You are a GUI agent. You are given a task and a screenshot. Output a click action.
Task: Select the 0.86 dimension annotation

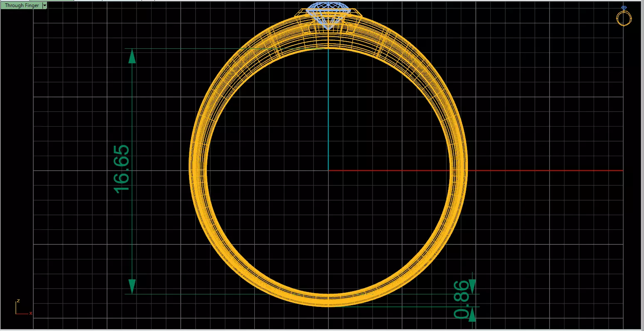pyautogui.click(x=461, y=299)
